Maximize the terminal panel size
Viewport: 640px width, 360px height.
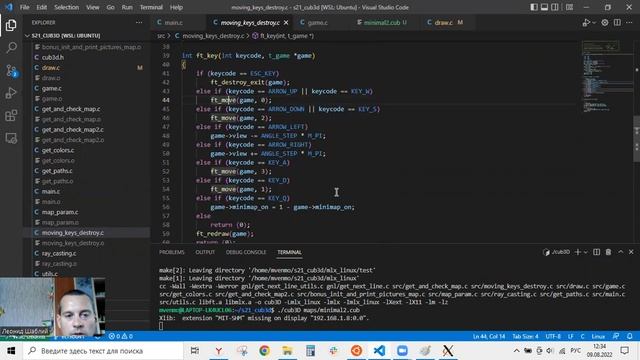point(620,252)
